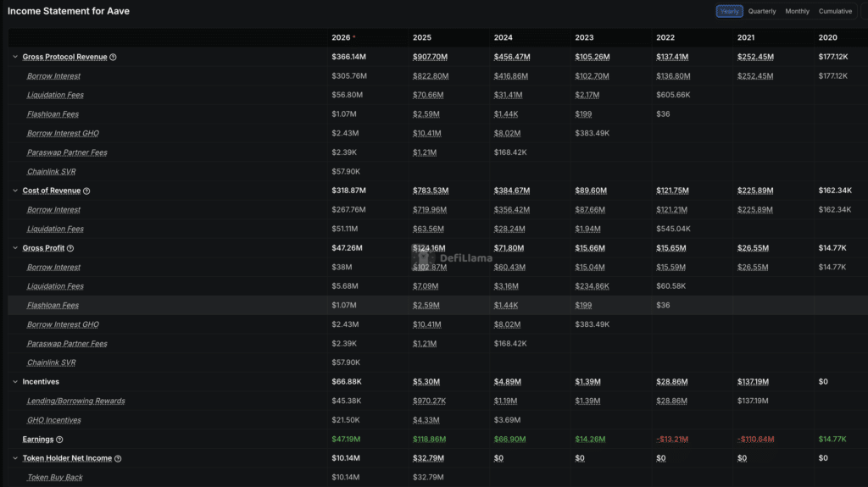Click Lending/Borrowing Rewards row label
The height and width of the screenshot is (487, 868).
click(75, 401)
